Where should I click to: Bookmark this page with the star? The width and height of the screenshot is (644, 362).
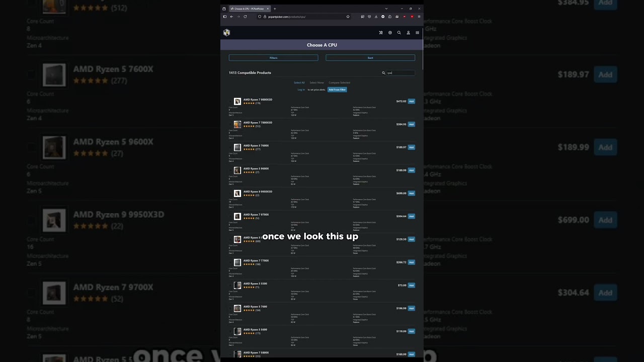(x=348, y=17)
